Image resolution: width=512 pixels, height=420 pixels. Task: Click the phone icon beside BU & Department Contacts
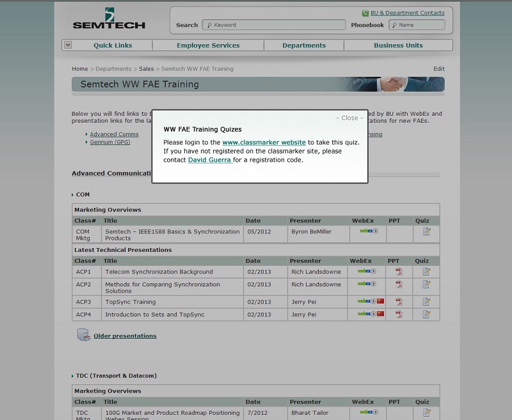pos(365,13)
